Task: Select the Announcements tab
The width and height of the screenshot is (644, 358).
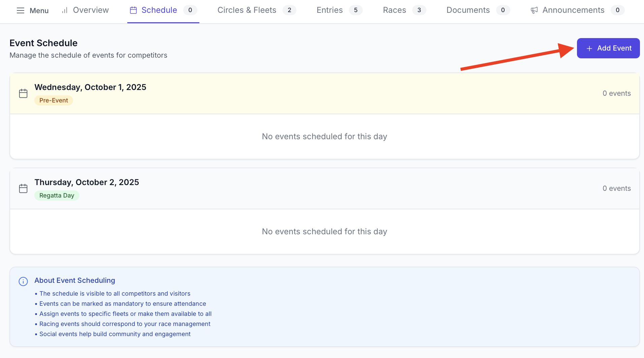Action: (573, 10)
